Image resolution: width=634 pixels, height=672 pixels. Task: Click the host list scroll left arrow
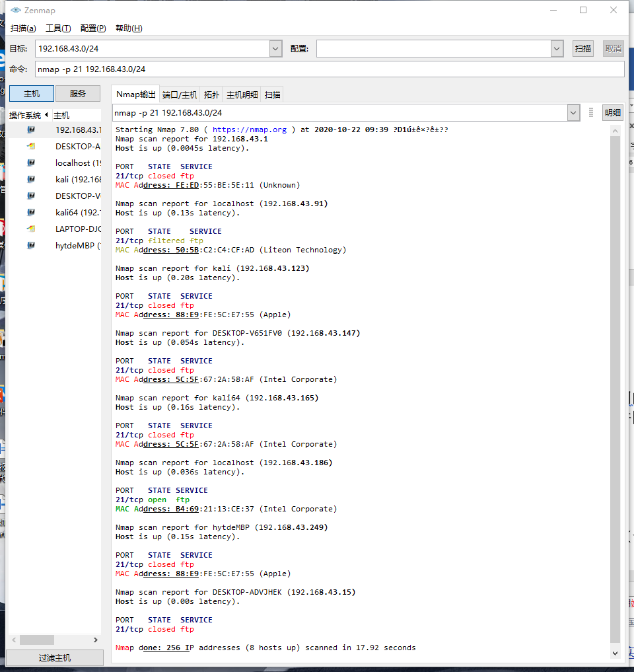tap(14, 640)
